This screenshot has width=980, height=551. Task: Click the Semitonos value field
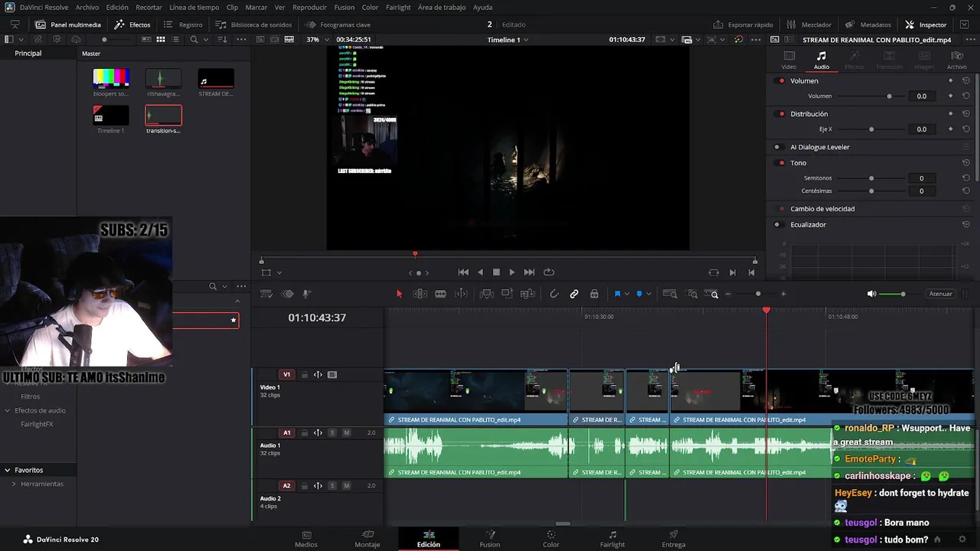[921, 178]
